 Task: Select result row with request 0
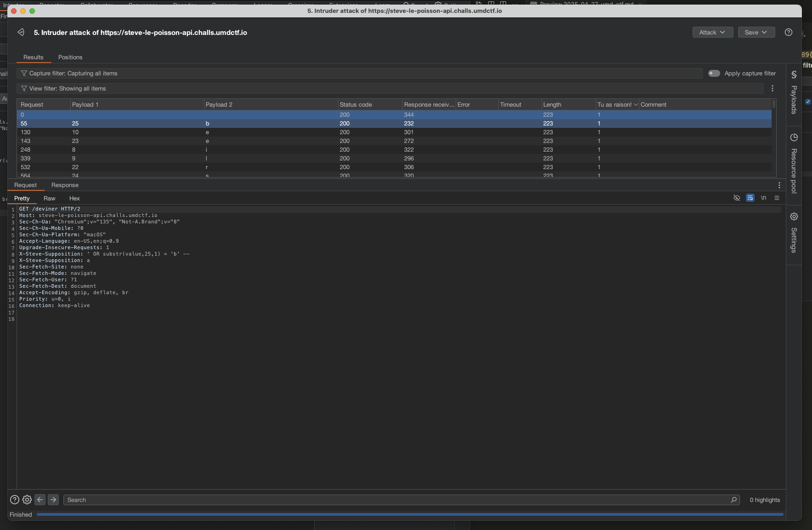coord(394,115)
